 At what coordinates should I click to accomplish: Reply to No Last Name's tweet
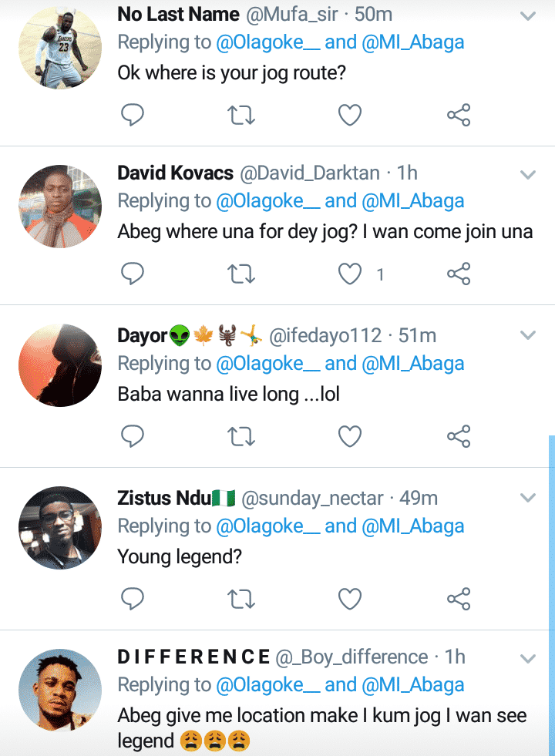[133, 116]
